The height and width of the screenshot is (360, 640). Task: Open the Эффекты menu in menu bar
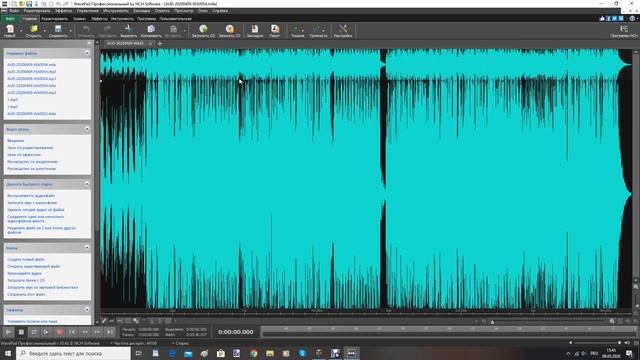(x=63, y=11)
